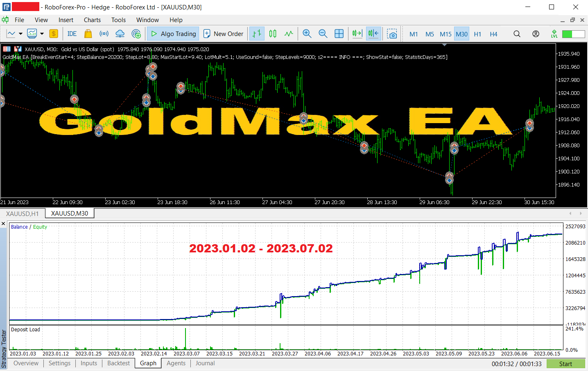The image size is (588, 371).
Task: Click the green connection status bar
Action: 573,34
